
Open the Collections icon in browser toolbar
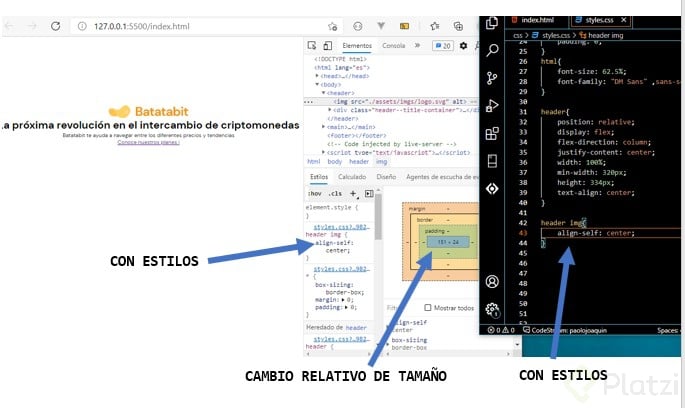[458, 26]
